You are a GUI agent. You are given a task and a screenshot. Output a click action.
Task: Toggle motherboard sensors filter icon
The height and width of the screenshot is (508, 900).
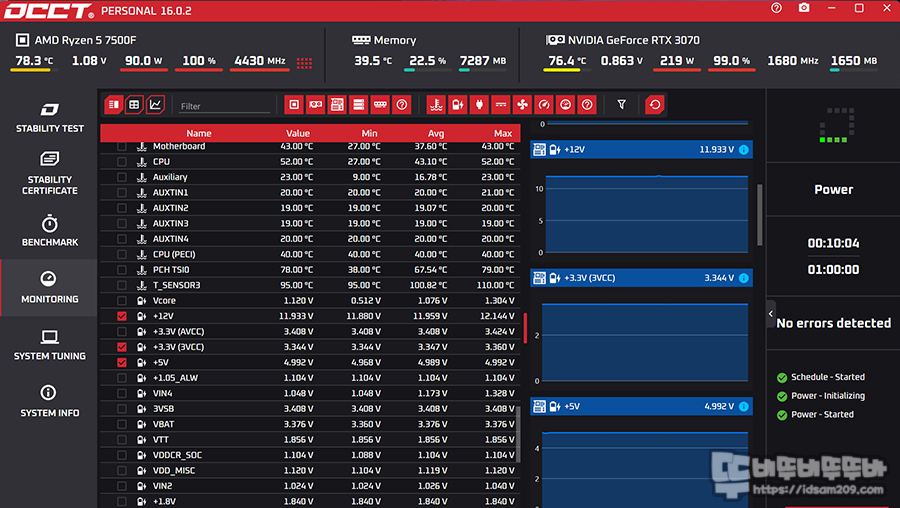point(337,104)
